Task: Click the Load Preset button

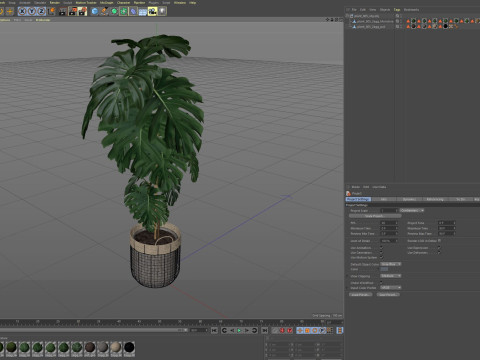Action: pos(360,295)
